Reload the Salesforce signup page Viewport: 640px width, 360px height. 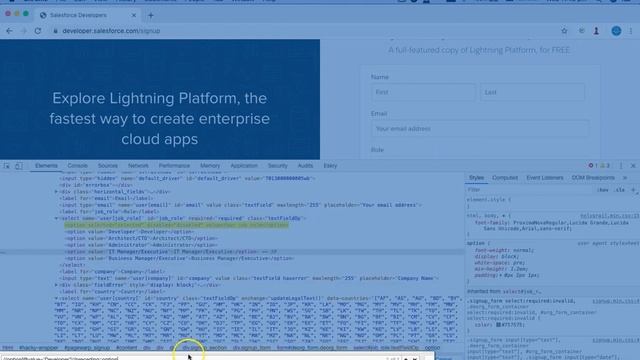(38, 31)
